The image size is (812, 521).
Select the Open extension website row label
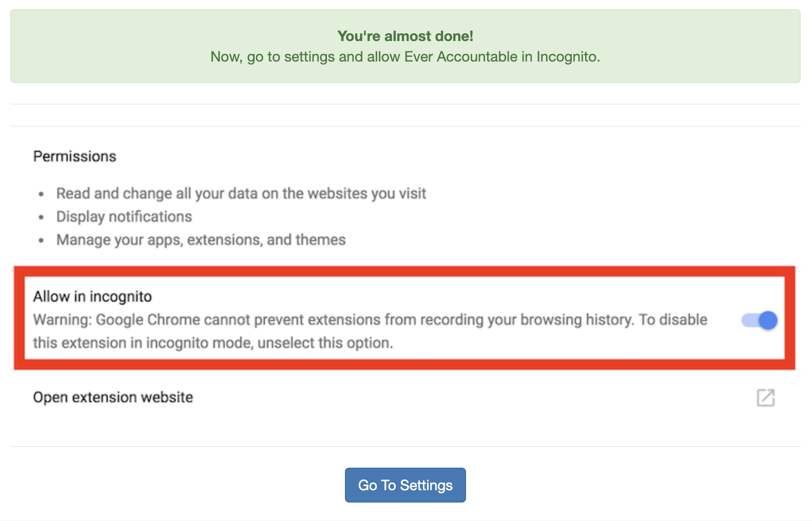113,397
